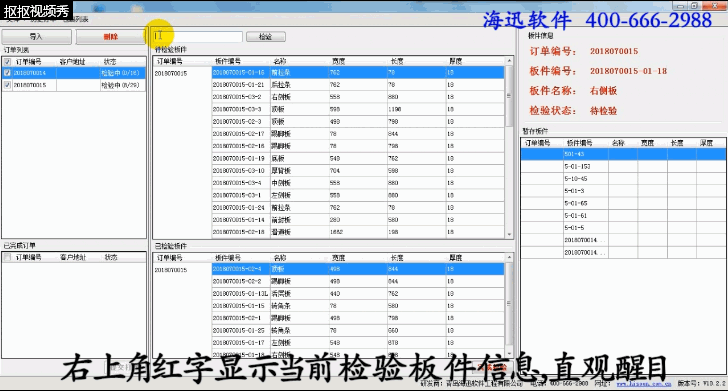
Task: Click the 导入 import button
Action: coord(37,37)
